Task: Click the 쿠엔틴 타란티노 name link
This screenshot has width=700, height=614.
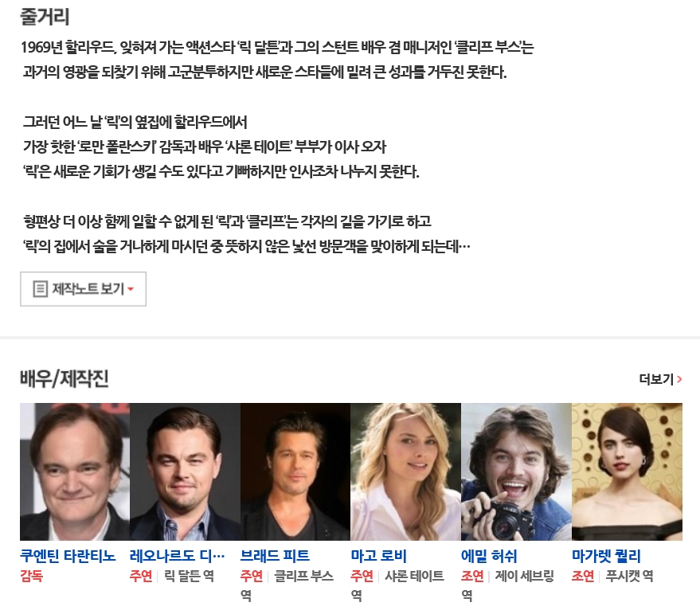Action: tap(68, 556)
